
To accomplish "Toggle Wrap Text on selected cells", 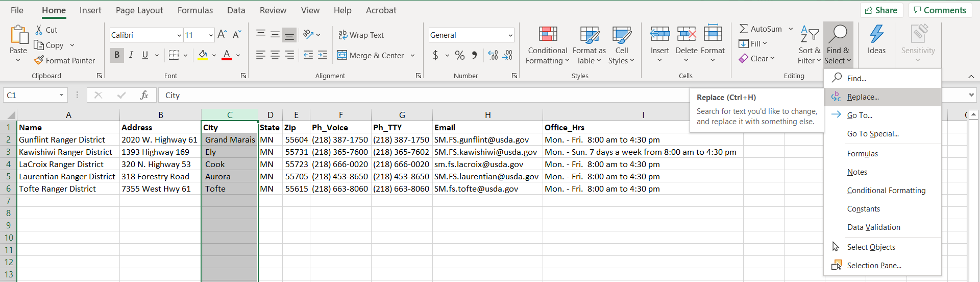I will coord(361,35).
